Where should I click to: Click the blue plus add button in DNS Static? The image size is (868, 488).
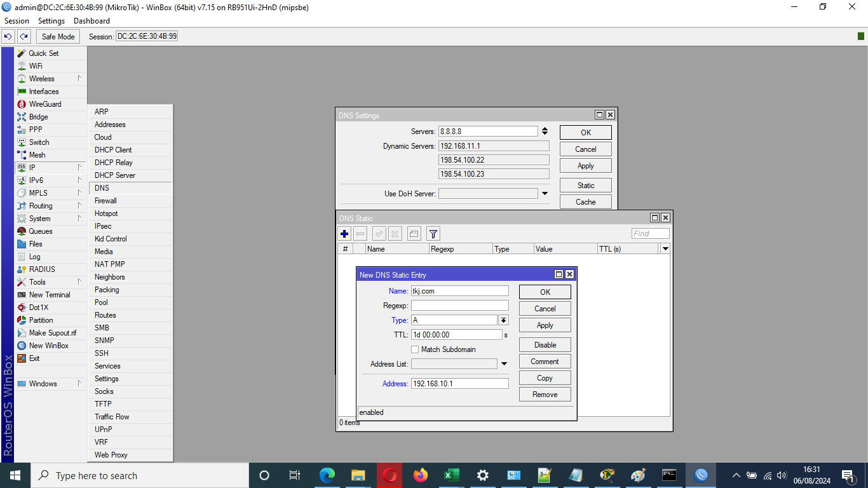(x=344, y=234)
